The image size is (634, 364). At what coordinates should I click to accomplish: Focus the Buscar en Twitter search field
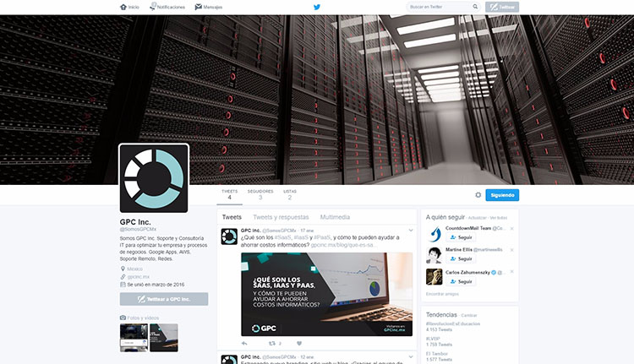click(x=444, y=7)
